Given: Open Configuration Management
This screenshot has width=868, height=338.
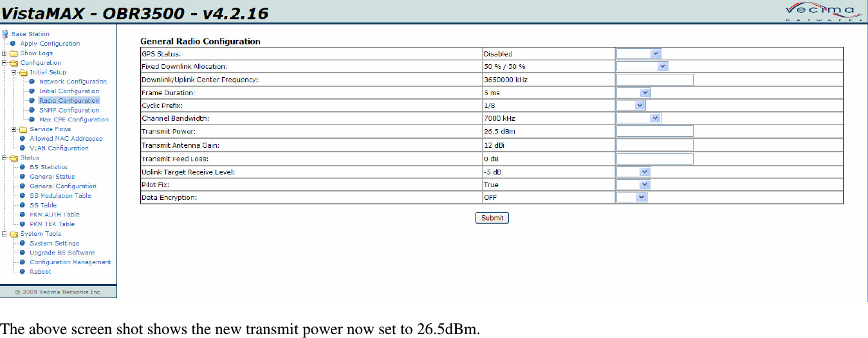Looking at the screenshot, I should point(70,262).
